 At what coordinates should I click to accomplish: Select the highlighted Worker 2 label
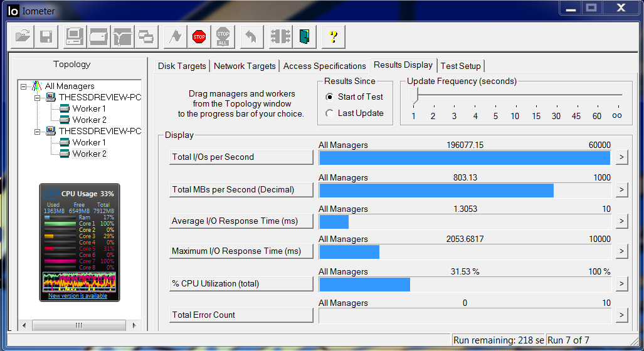coord(89,154)
